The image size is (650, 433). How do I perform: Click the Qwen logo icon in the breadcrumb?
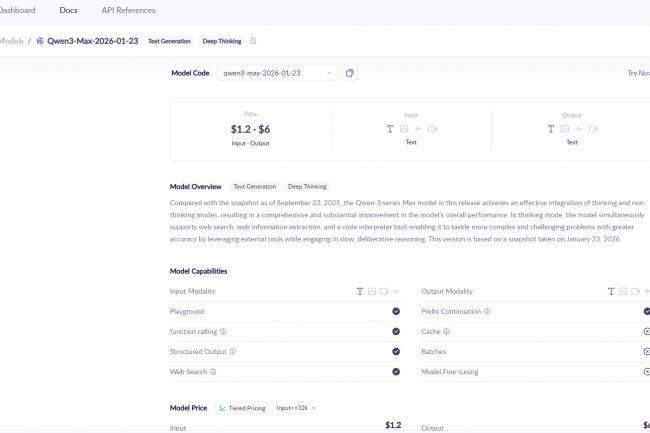(40, 41)
